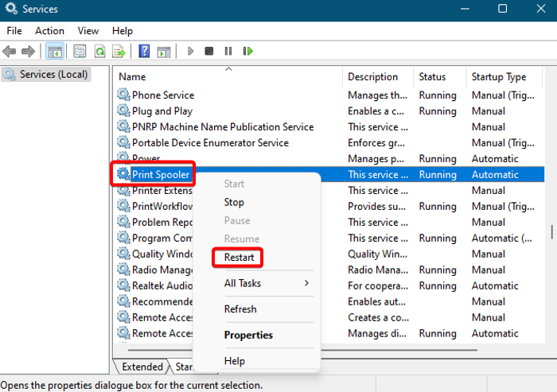Image resolution: width=557 pixels, height=392 pixels.
Task: Select the Print Spooler service name
Action: click(x=161, y=174)
